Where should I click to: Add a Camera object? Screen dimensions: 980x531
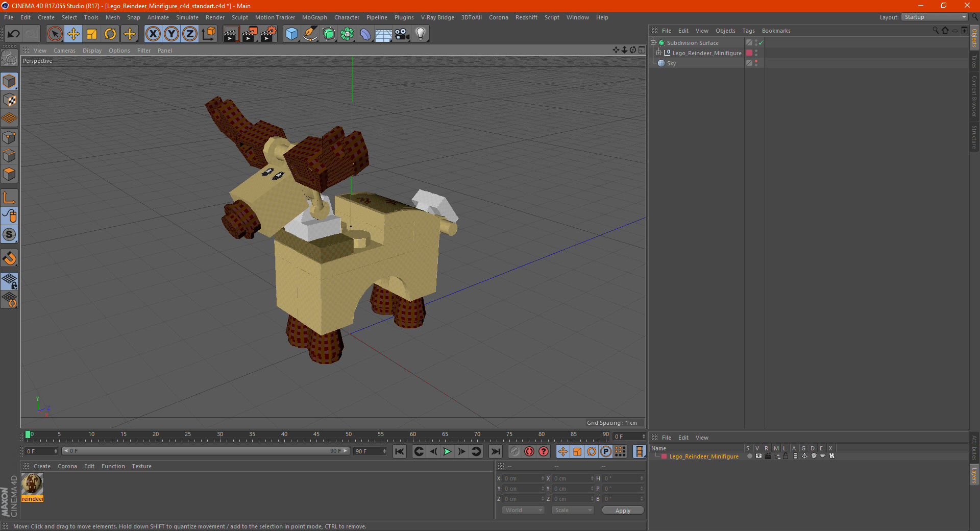click(402, 34)
